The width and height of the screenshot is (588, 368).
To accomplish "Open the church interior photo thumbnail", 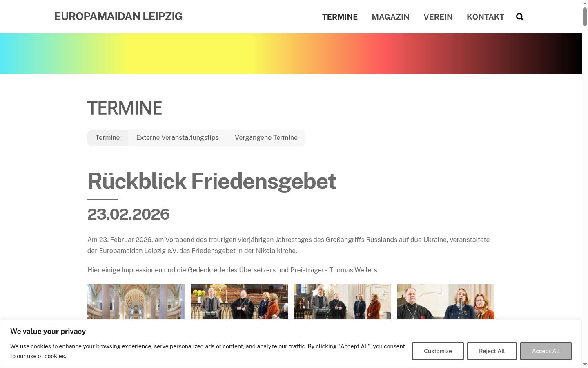I will 136,302.
